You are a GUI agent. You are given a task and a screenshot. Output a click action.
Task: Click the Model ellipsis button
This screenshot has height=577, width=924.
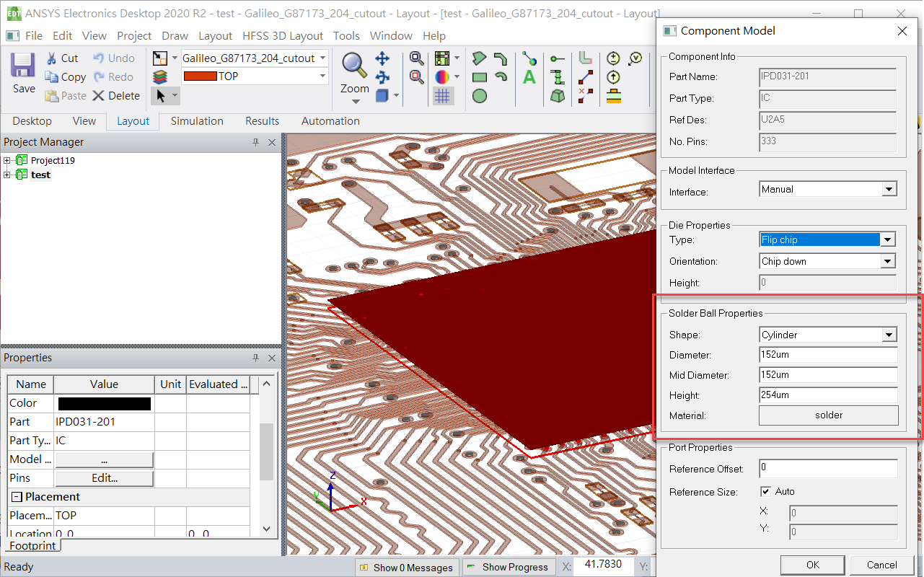(105, 459)
